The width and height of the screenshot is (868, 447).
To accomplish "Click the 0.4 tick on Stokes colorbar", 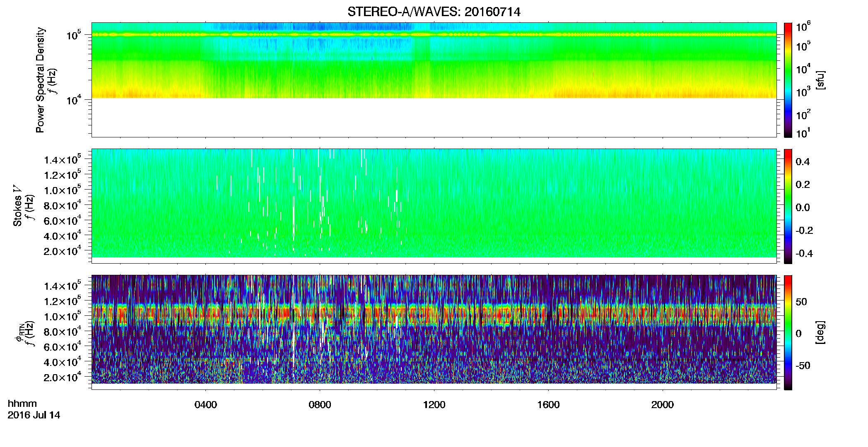I will click(803, 162).
